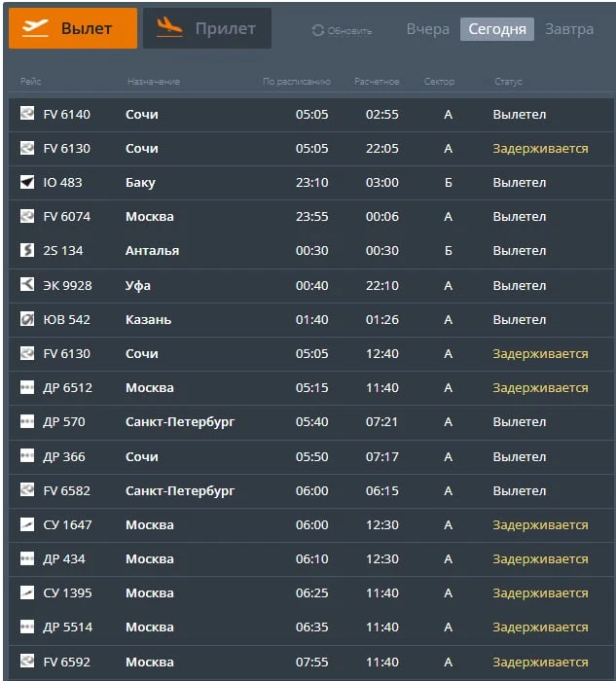The height and width of the screenshot is (681, 616).
Task: Click flight number ЮВ 542
Action: [66, 320]
